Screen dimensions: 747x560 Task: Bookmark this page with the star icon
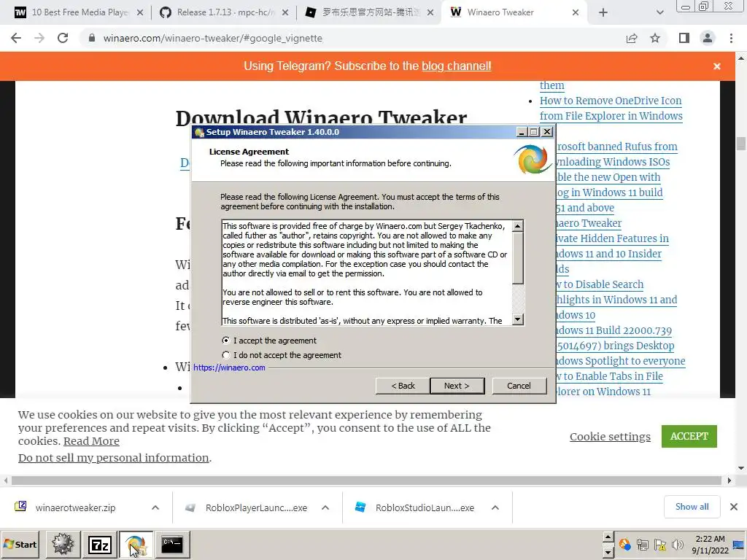(655, 38)
